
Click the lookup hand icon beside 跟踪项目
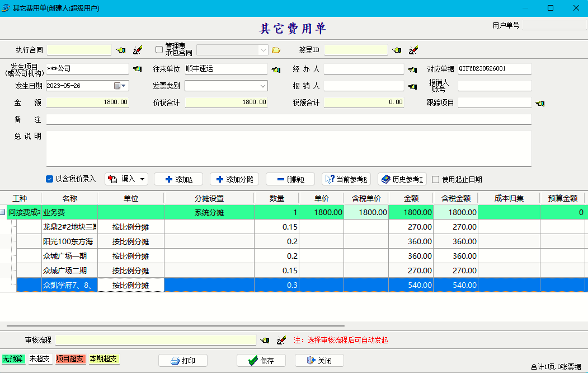[x=540, y=103]
